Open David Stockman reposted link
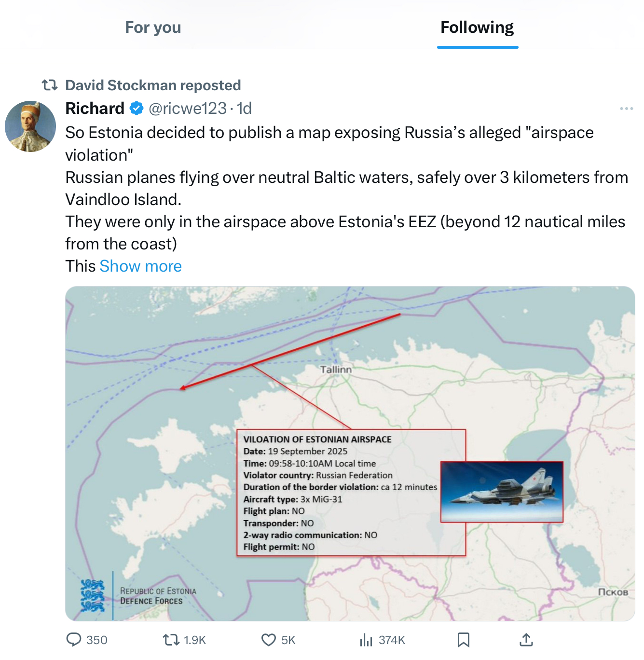The width and height of the screenshot is (644, 660). [153, 85]
